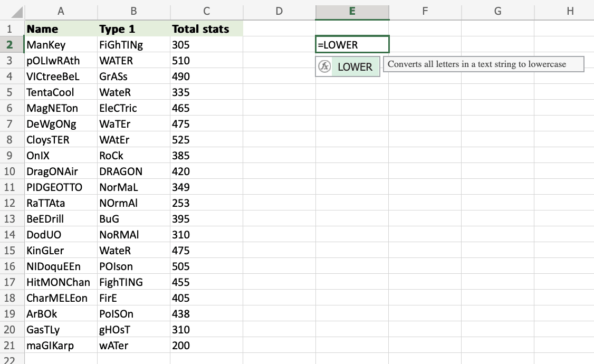The height and width of the screenshot is (364, 594).
Task: Click the Name header cell
Action: coord(61,29)
